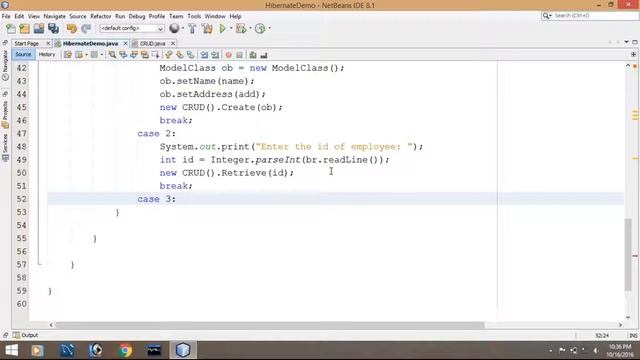Click the Redo toolbar icon
The width and height of the screenshot is (640, 360).
(86, 29)
